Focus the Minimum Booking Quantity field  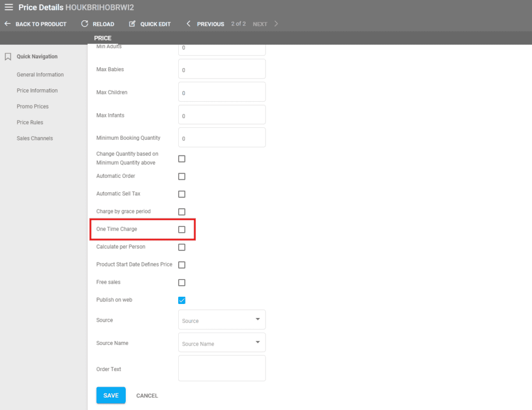[x=222, y=138]
